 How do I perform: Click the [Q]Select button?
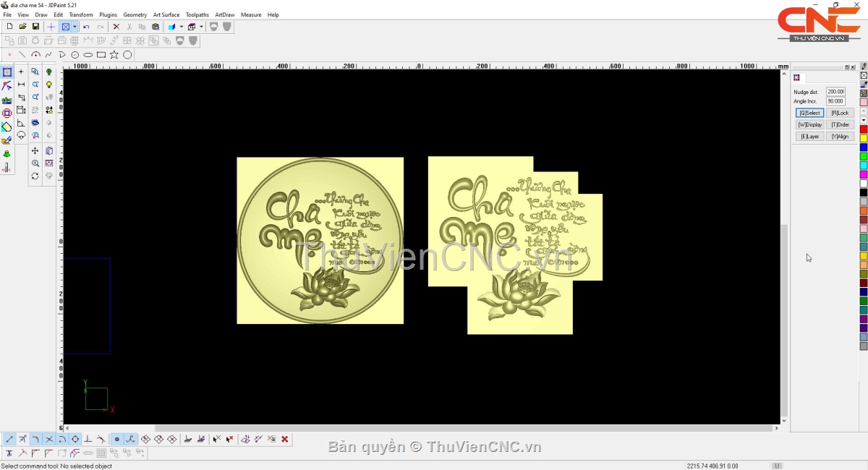(809, 113)
